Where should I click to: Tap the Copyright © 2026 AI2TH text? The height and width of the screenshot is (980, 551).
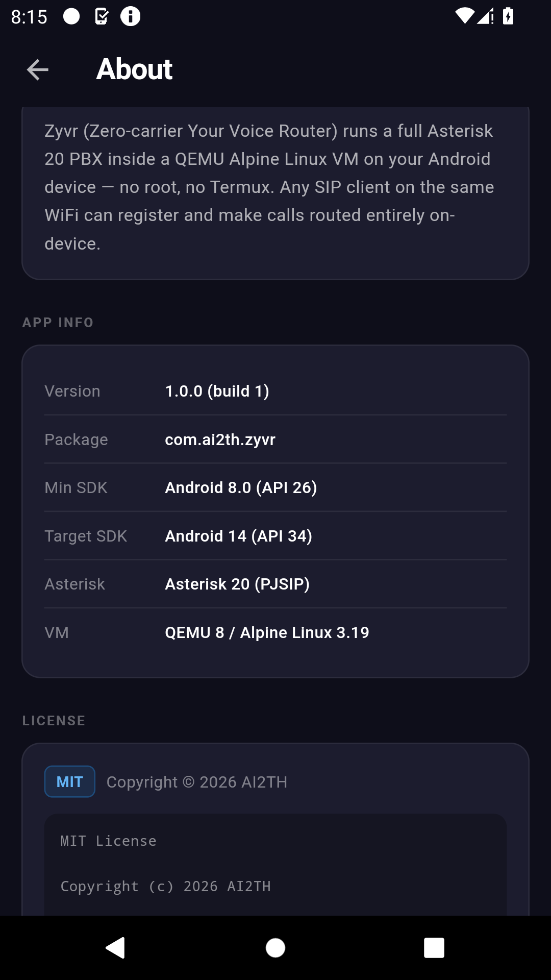tap(197, 782)
